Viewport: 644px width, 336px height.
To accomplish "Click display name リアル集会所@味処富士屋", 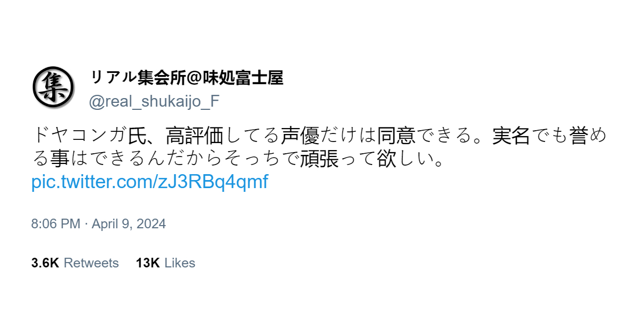I will 186,78.
